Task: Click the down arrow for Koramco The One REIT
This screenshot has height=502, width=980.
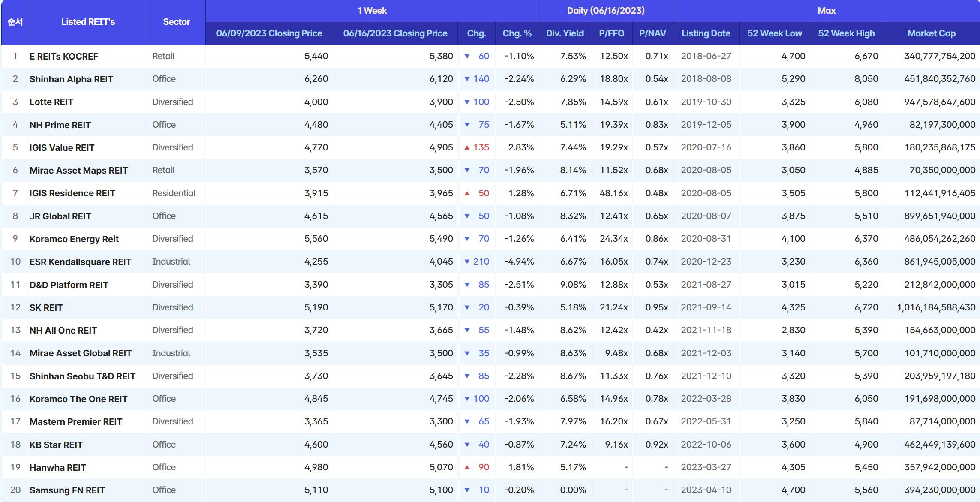Action: [467, 399]
